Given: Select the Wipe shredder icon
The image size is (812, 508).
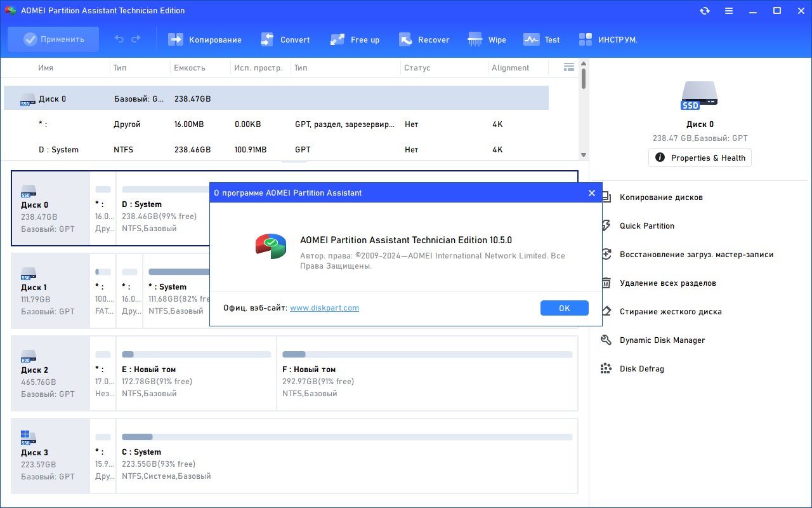Looking at the screenshot, I should tap(475, 39).
